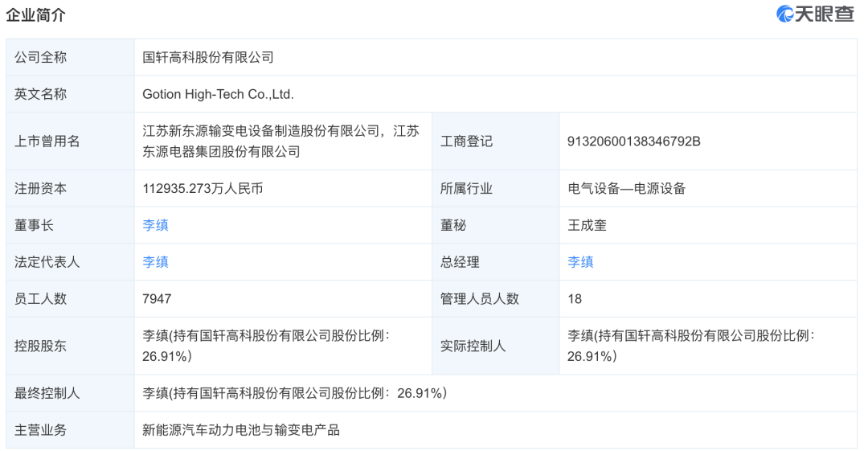Click the 天眼查 brand text
Screen dimensions: 868x451
point(825,14)
